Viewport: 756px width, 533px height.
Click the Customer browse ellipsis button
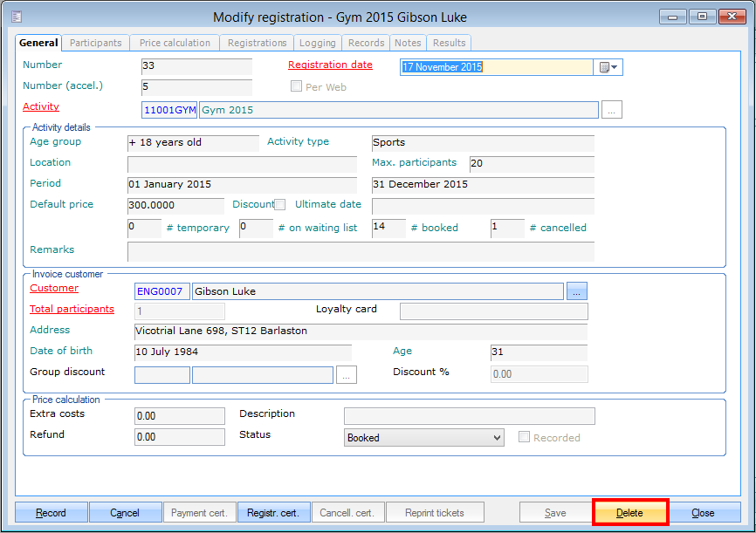pos(577,291)
